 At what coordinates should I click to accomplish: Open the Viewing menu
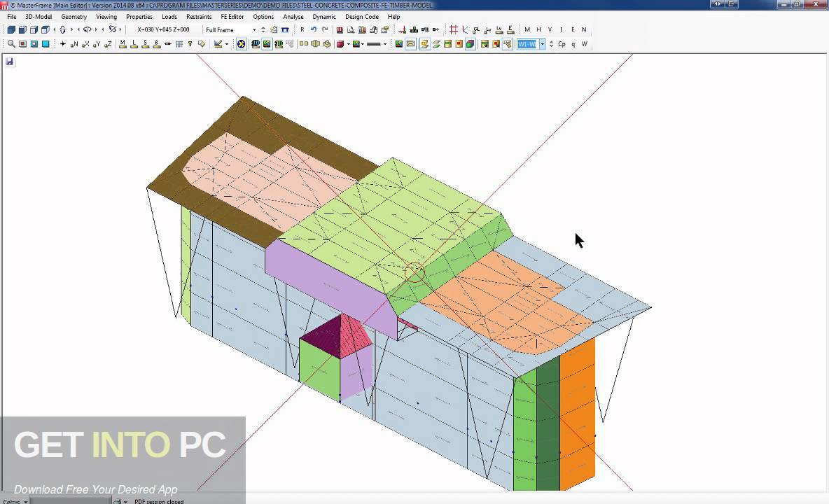106,17
